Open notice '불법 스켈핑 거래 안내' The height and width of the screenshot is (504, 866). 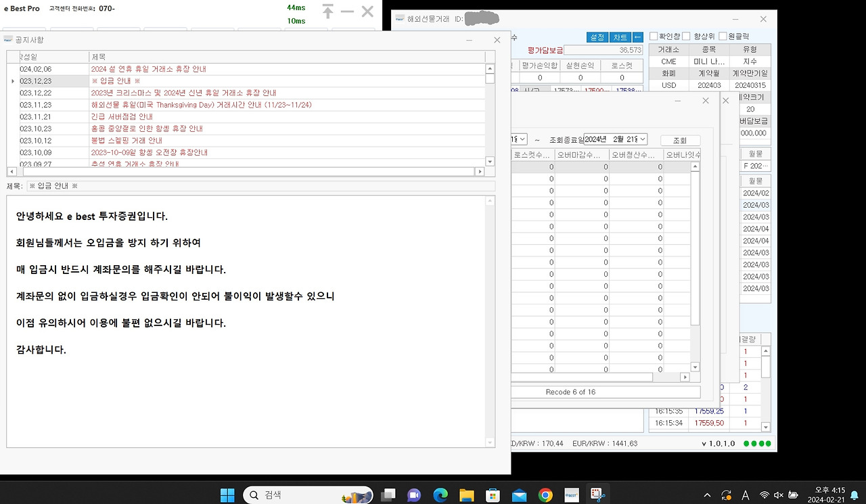pyautogui.click(x=127, y=140)
